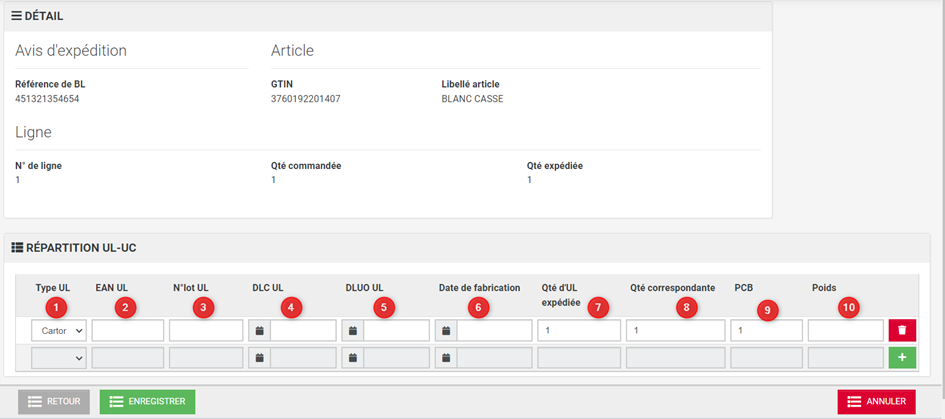Add a new UL row with green plus
This screenshot has width=945, height=419.
click(x=902, y=357)
